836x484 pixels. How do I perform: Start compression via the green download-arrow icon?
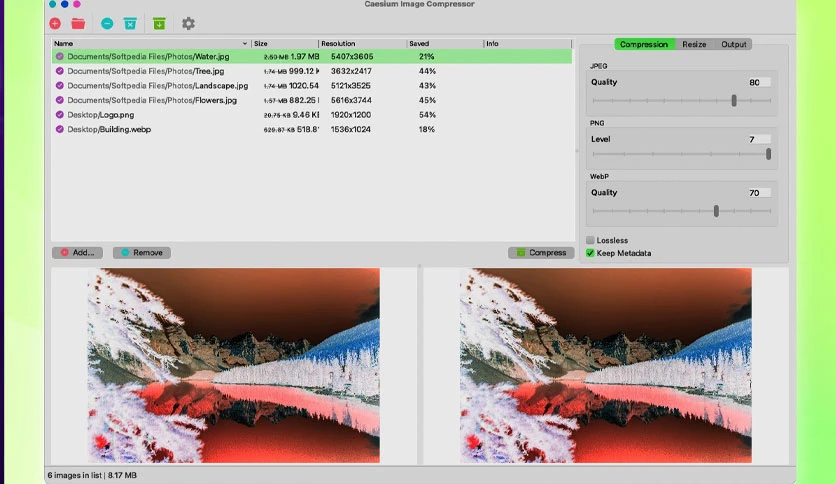[x=159, y=23]
